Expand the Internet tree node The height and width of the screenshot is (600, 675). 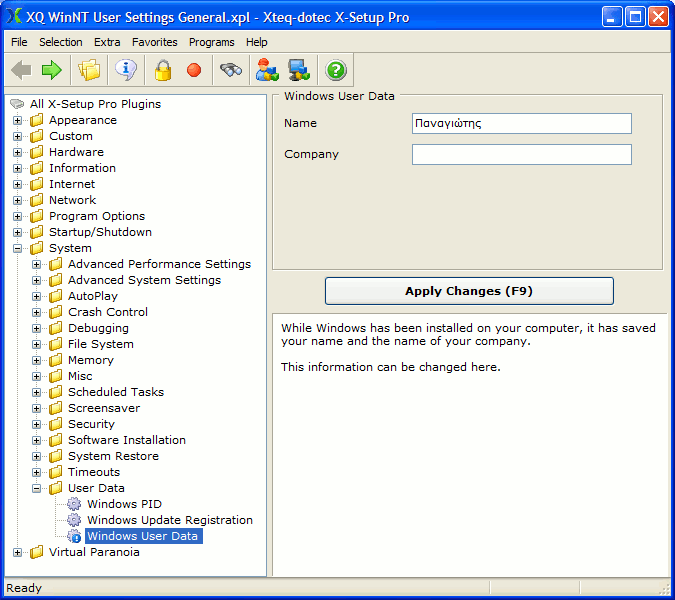[17, 184]
